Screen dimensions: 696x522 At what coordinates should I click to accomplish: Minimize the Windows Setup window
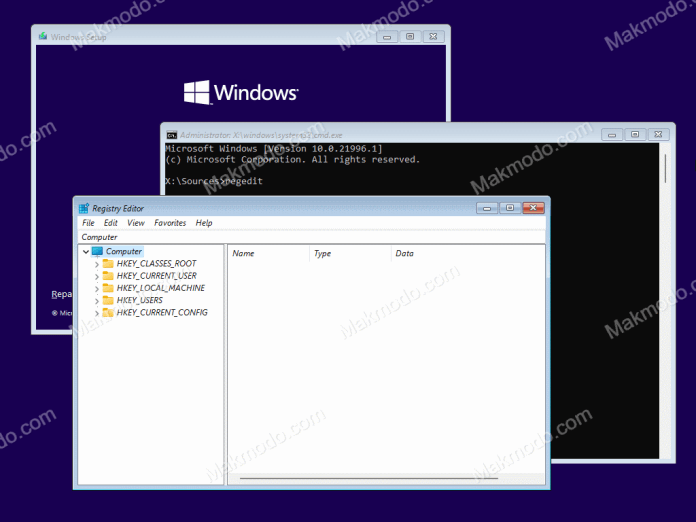387,36
